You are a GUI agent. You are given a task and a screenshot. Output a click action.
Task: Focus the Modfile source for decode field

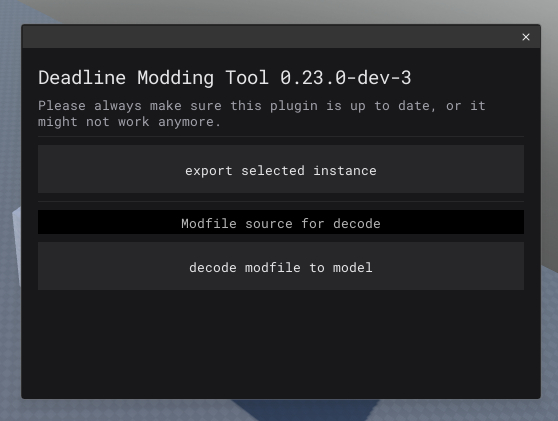tap(281, 222)
